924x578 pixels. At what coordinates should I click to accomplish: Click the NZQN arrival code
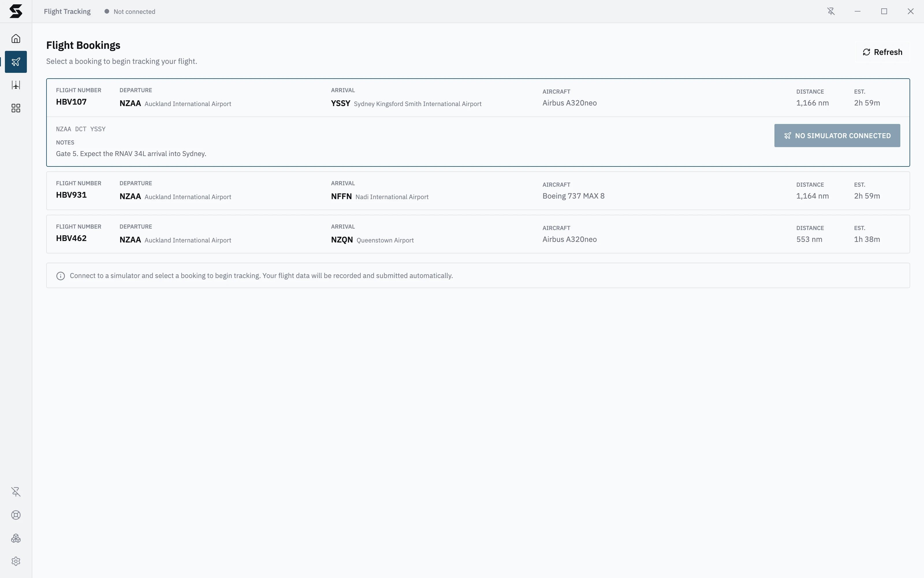pyautogui.click(x=342, y=240)
